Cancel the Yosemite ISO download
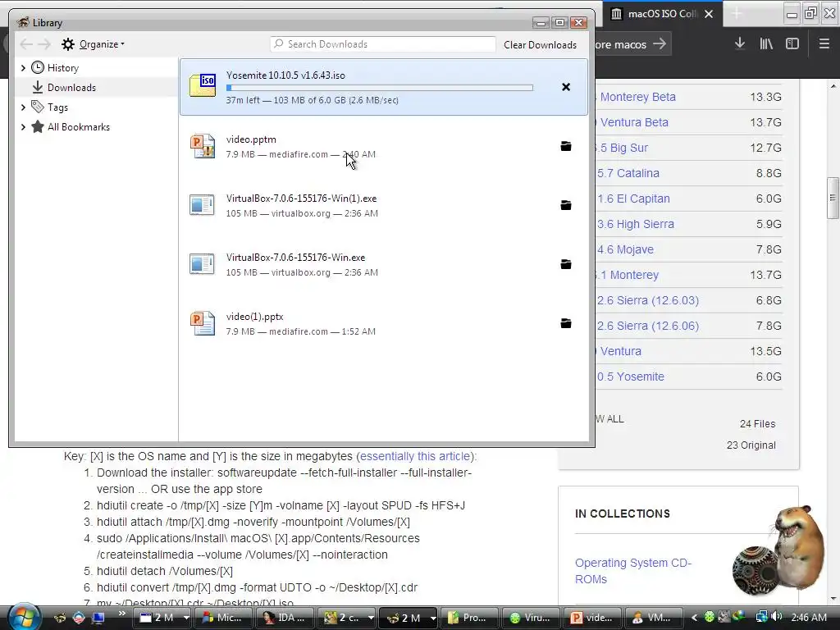 (x=566, y=87)
